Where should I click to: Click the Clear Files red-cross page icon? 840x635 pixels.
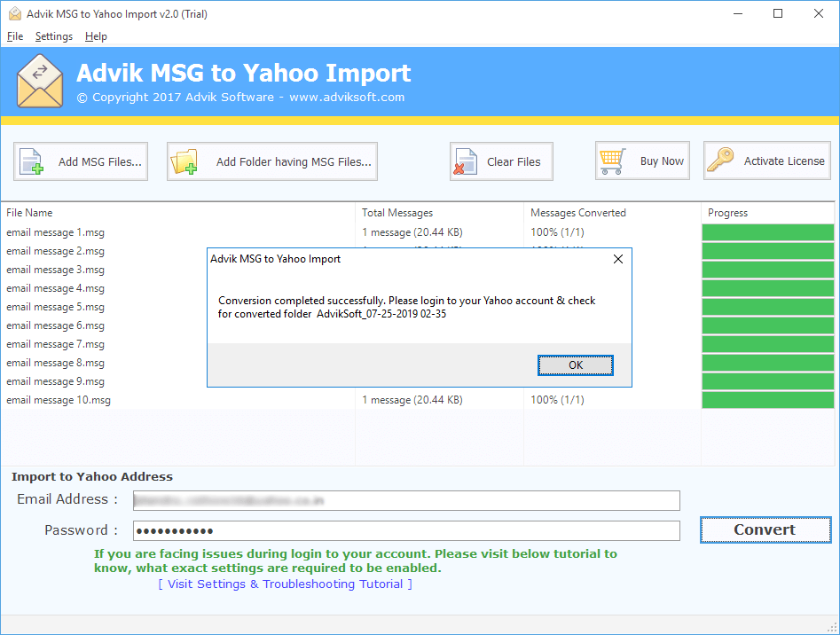pyautogui.click(x=465, y=161)
